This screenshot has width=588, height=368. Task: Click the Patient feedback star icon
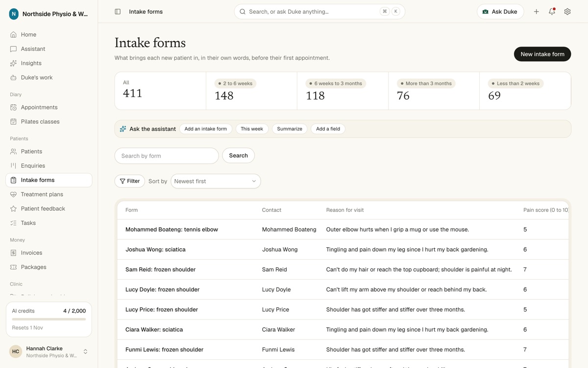click(13, 209)
